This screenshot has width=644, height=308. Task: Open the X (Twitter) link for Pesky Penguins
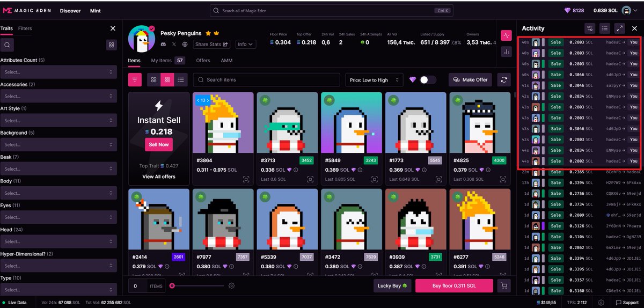click(174, 44)
